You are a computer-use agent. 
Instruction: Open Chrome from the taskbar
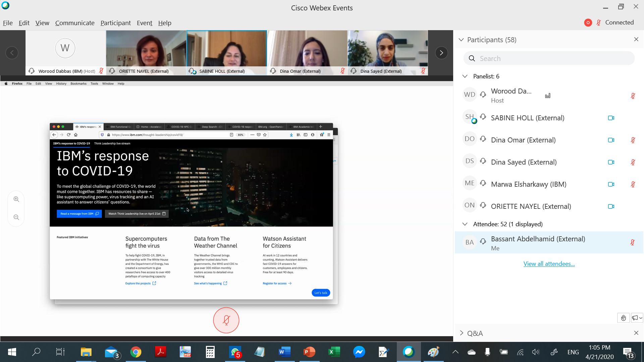click(x=136, y=352)
